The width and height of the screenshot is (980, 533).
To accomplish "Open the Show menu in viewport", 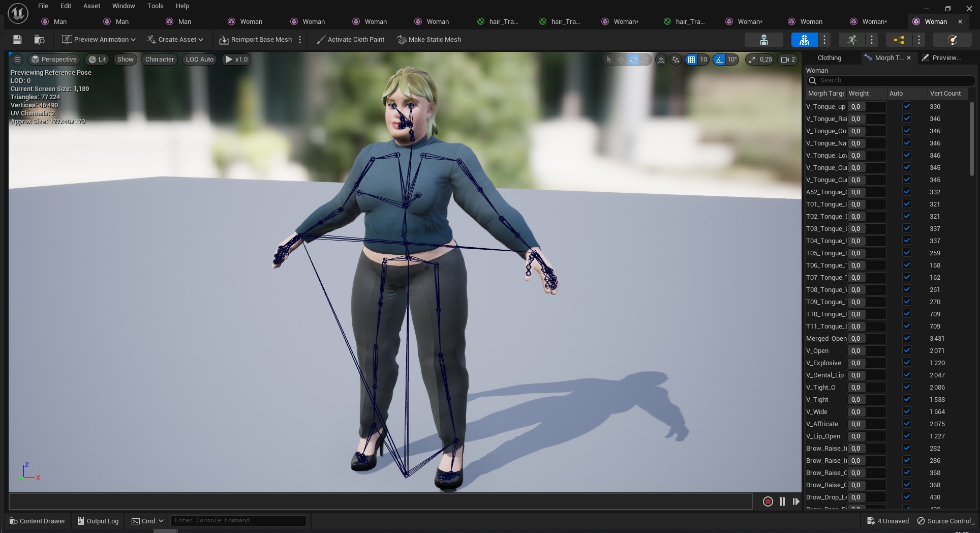I will coord(125,60).
